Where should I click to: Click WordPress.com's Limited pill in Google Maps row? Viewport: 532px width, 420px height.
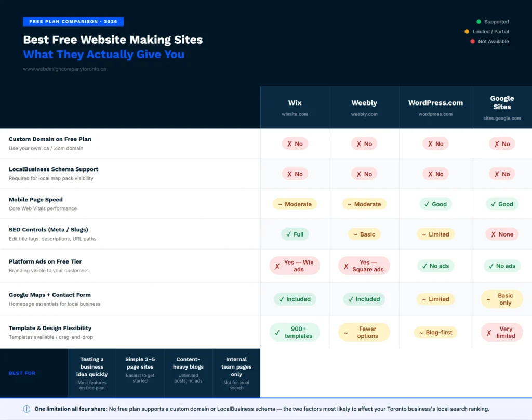(435, 299)
